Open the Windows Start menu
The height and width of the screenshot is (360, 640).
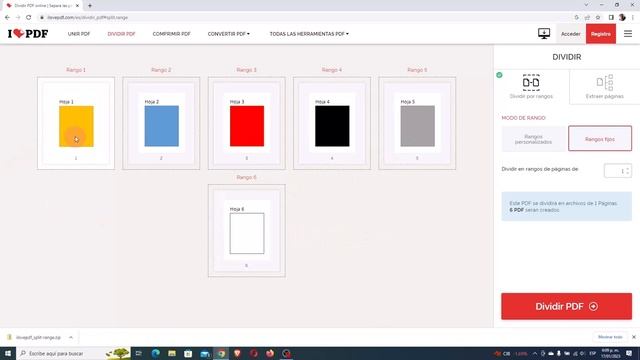(8, 353)
